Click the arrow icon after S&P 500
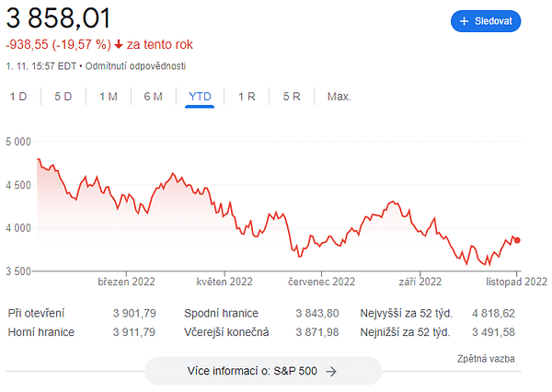Screen dimensions: 552x392 pyautogui.click(x=331, y=371)
